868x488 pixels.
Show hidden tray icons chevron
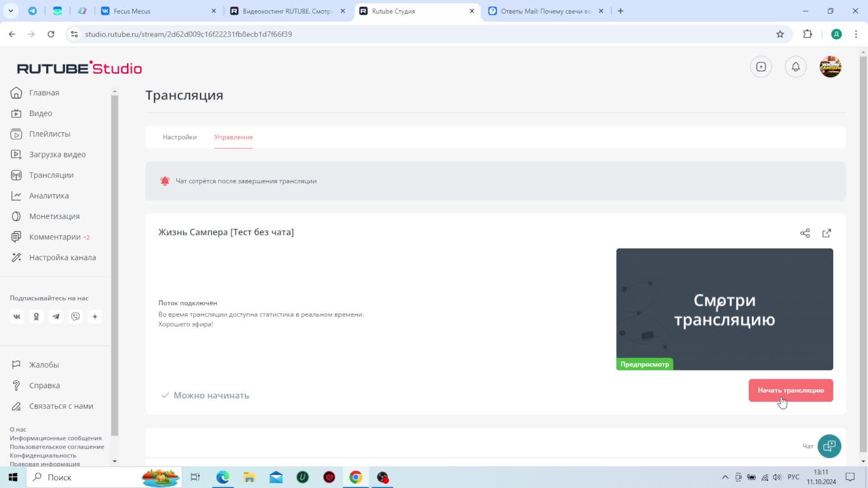725,477
